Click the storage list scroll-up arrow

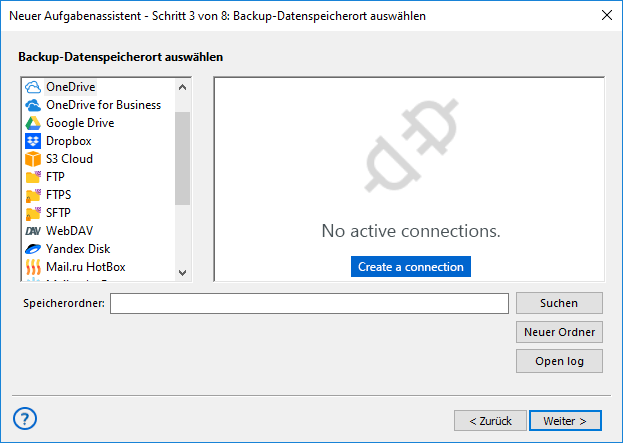coord(182,87)
